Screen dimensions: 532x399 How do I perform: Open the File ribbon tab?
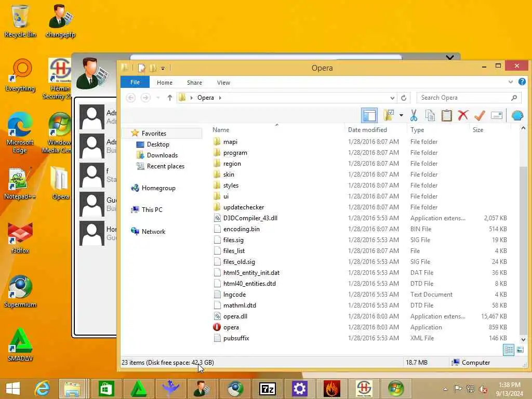(135, 83)
